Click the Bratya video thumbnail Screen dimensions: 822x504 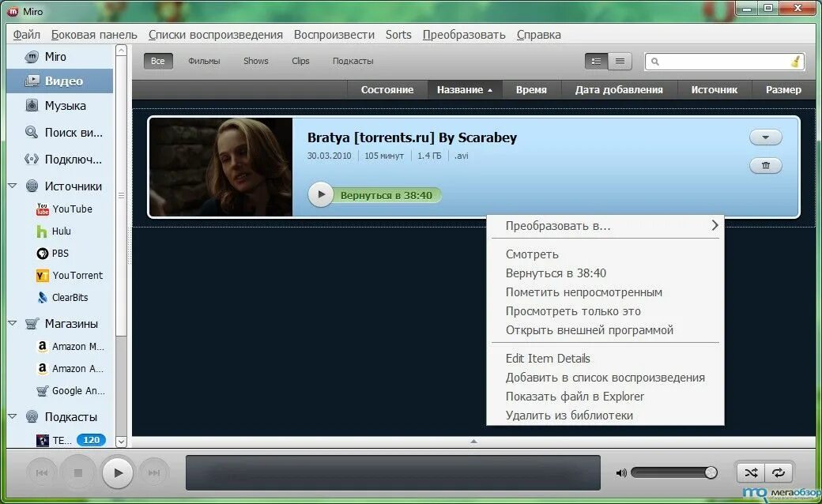click(x=221, y=167)
